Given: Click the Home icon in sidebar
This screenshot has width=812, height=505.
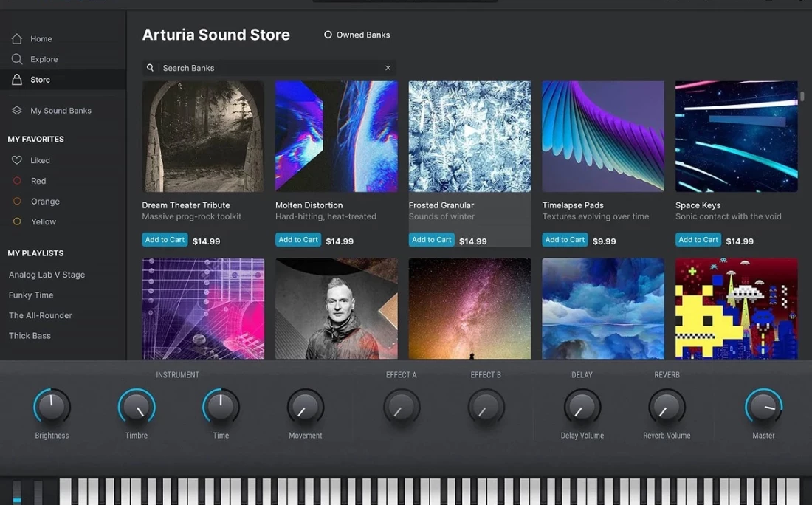Looking at the screenshot, I should point(17,38).
